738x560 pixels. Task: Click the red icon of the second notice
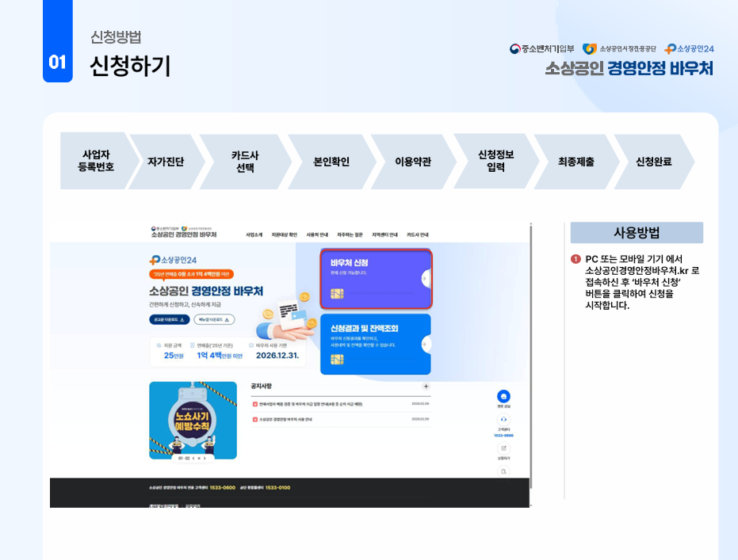point(255,420)
